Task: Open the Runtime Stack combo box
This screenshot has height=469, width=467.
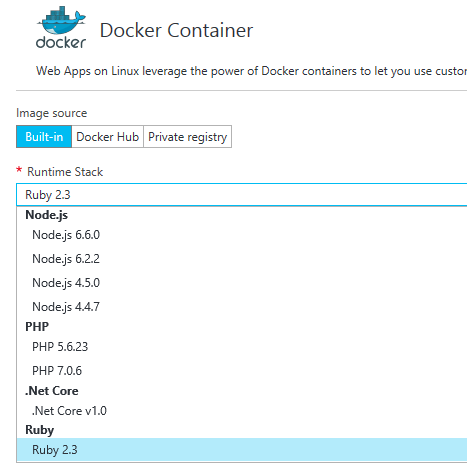Action: pos(242,195)
